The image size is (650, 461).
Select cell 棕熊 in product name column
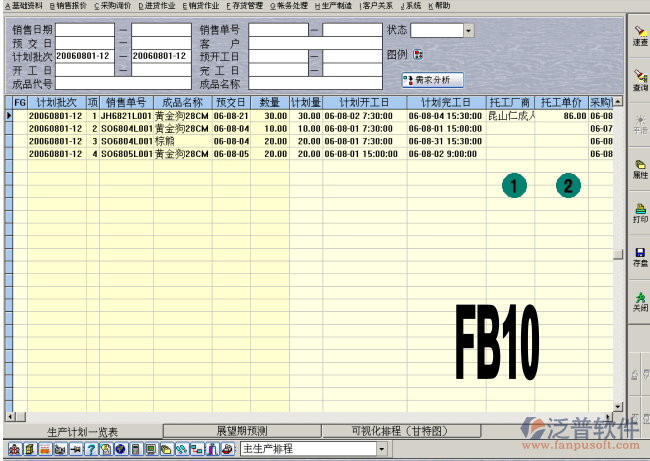coord(183,141)
